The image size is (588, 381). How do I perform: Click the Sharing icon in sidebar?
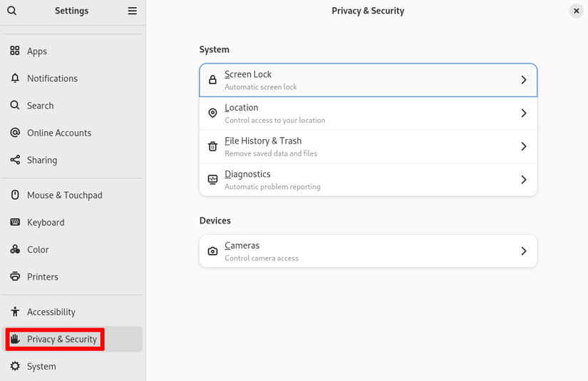pyautogui.click(x=15, y=160)
